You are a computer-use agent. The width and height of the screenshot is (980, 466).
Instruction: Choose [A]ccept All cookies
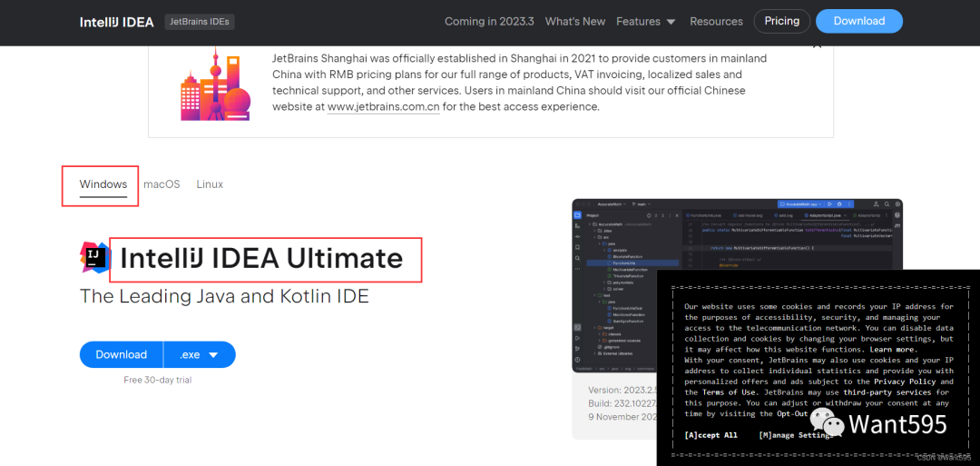click(x=710, y=435)
